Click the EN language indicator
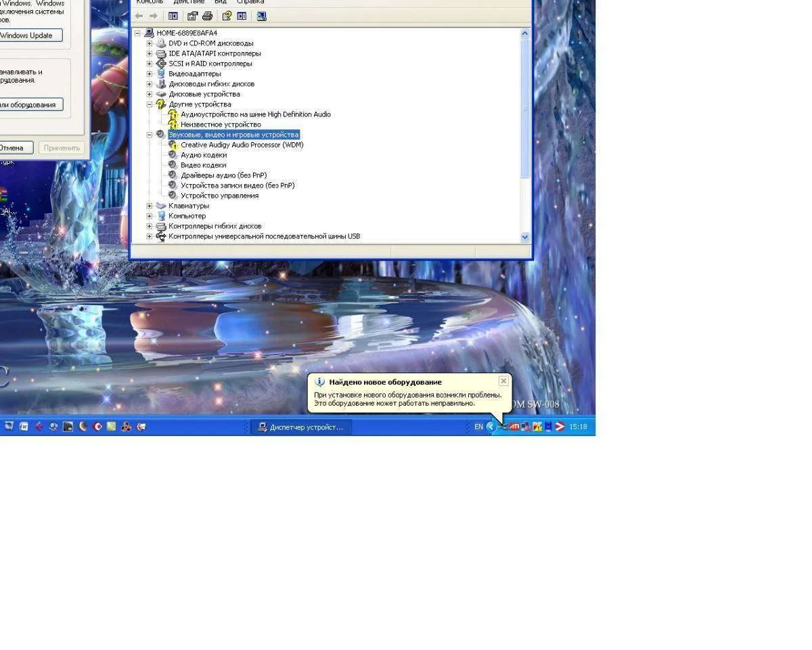Viewport: 812px width, 650px height. pos(478,427)
